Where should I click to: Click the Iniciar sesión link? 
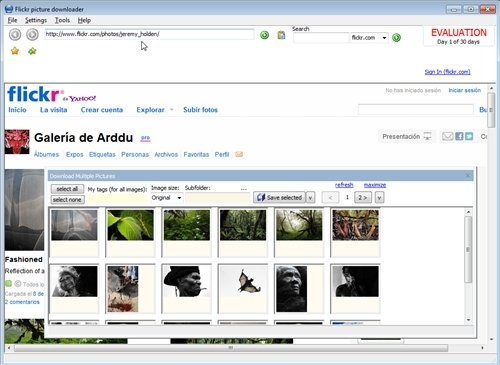(x=465, y=90)
